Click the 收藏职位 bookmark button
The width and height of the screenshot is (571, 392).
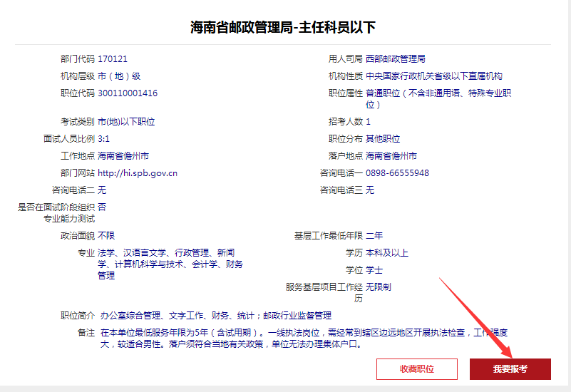tap(417, 369)
